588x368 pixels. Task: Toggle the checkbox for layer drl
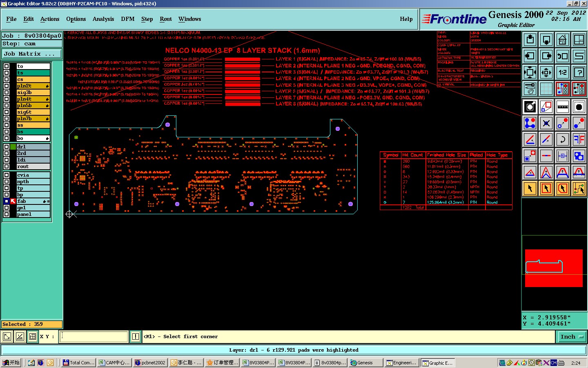(x=7, y=147)
